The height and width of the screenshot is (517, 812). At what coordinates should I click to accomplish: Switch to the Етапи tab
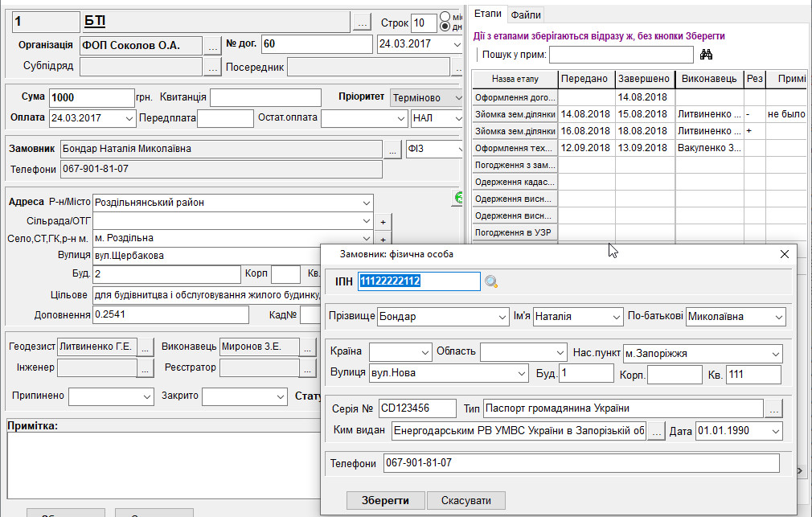coord(488,14)
